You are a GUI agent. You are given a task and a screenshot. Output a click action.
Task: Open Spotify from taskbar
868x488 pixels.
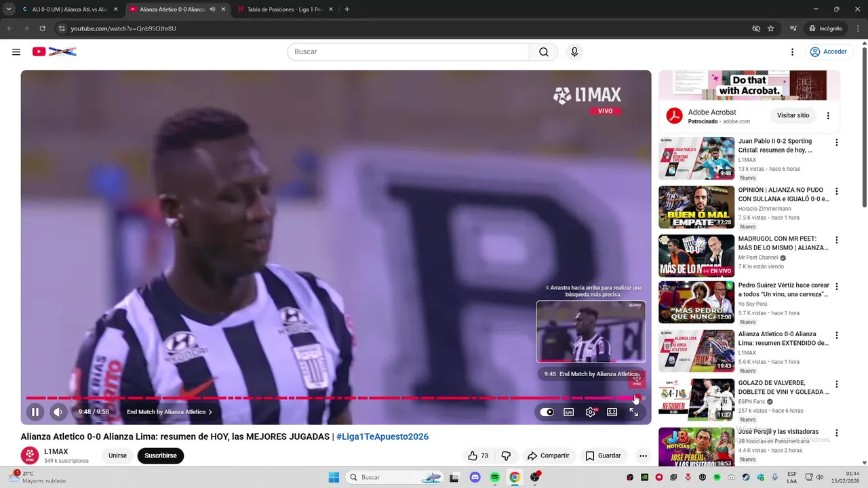[x=495, y=477]
